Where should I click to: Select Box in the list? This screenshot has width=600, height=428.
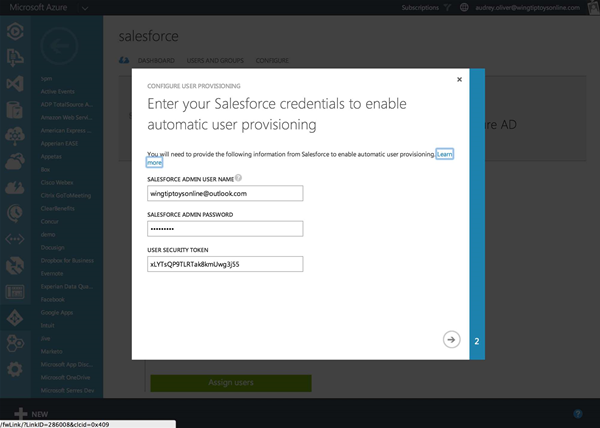[x=45, y=169]
